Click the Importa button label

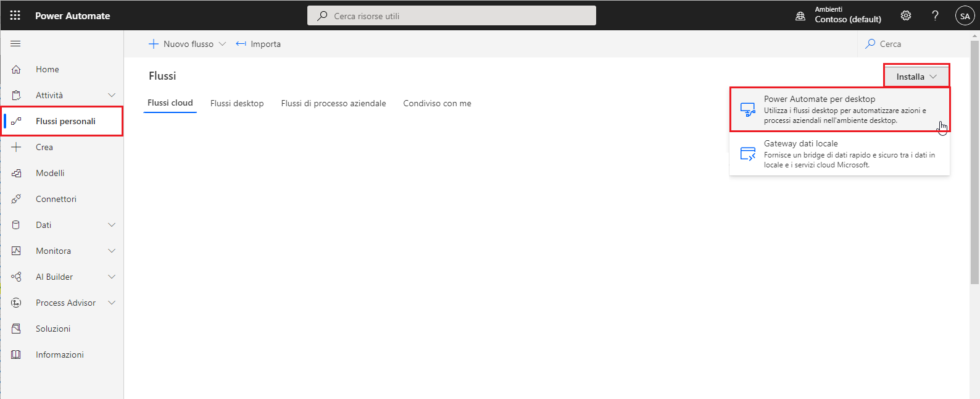pyautogui.click(x=265, y=44)
